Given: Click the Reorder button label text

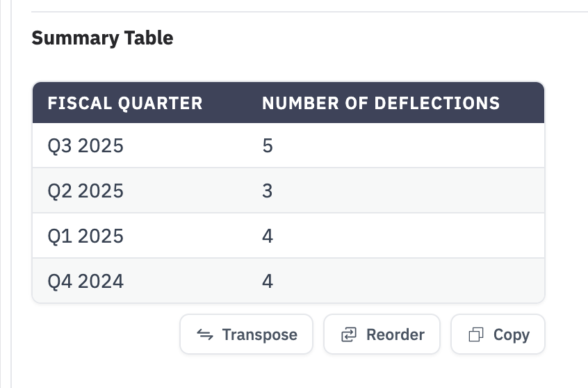Looking at the screenshot, I should pos(395,334).
